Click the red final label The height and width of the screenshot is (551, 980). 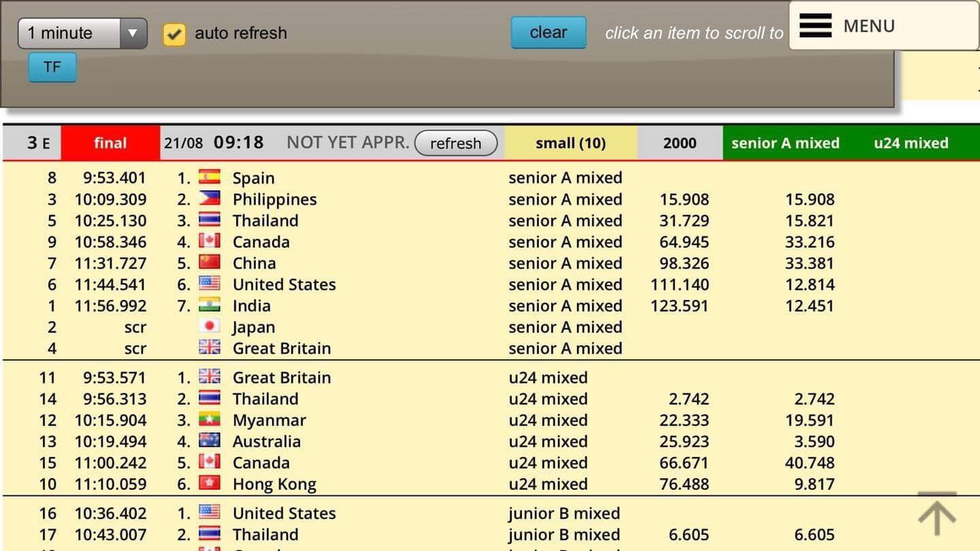110,143
